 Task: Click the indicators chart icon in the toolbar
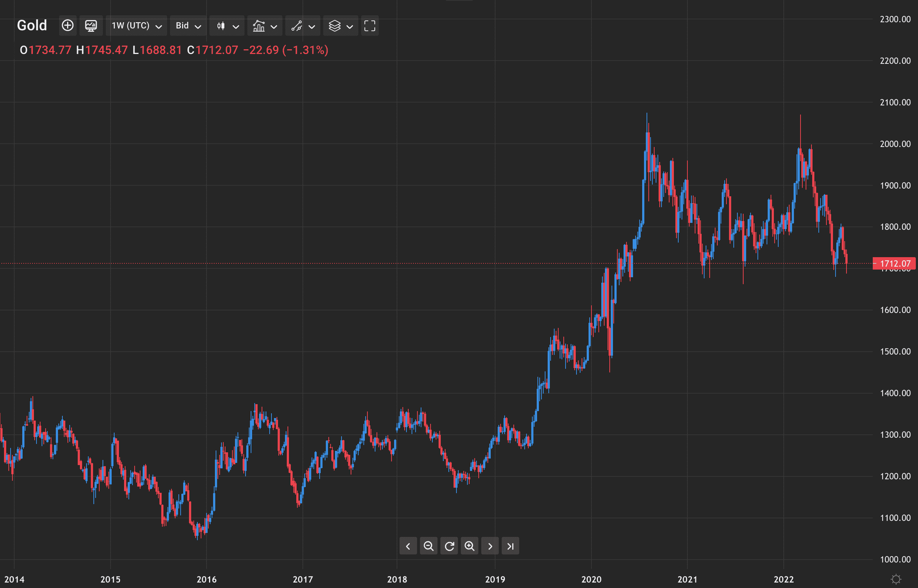(x=259, y=26)
